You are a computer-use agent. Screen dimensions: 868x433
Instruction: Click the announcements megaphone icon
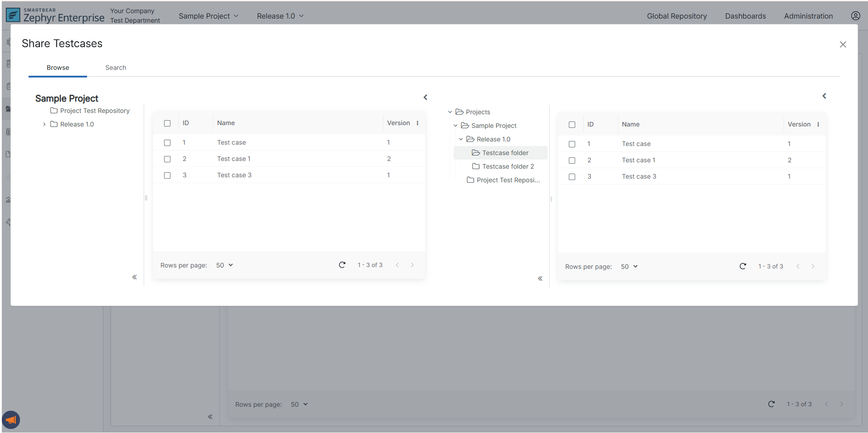coord(11,420)
